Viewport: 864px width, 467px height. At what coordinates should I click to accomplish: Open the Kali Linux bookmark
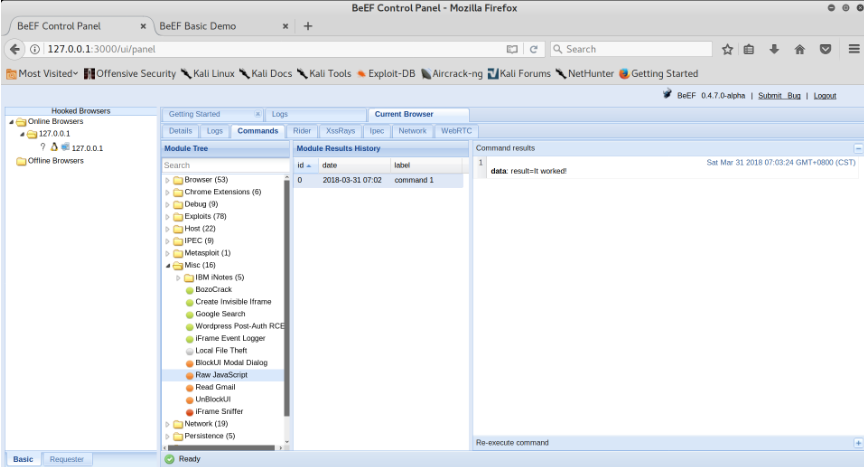208,74
